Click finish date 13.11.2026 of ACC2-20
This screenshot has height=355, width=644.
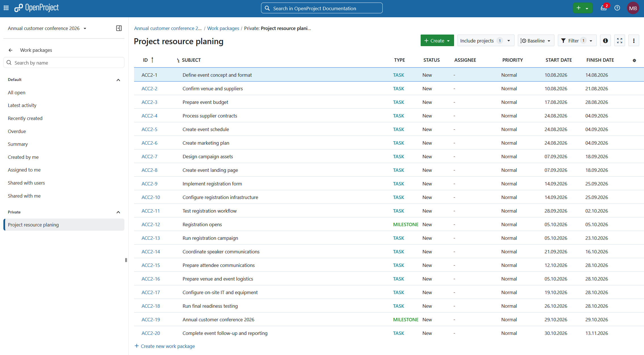point(597,333)
